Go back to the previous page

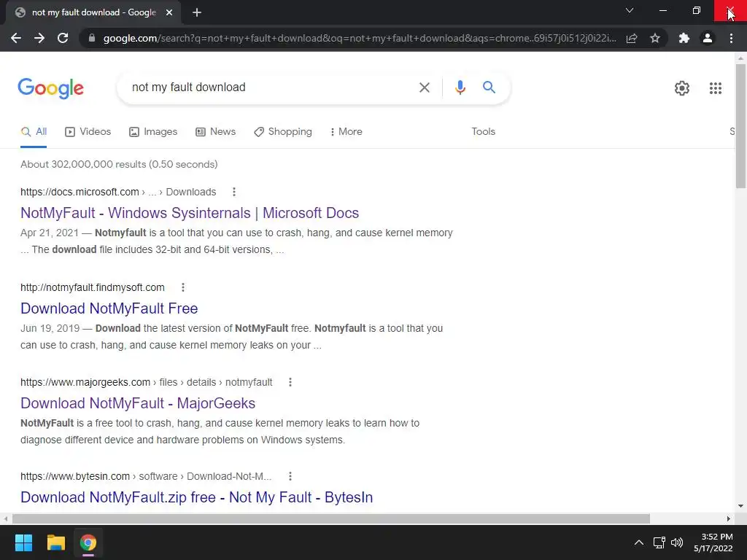coord(16,38)
